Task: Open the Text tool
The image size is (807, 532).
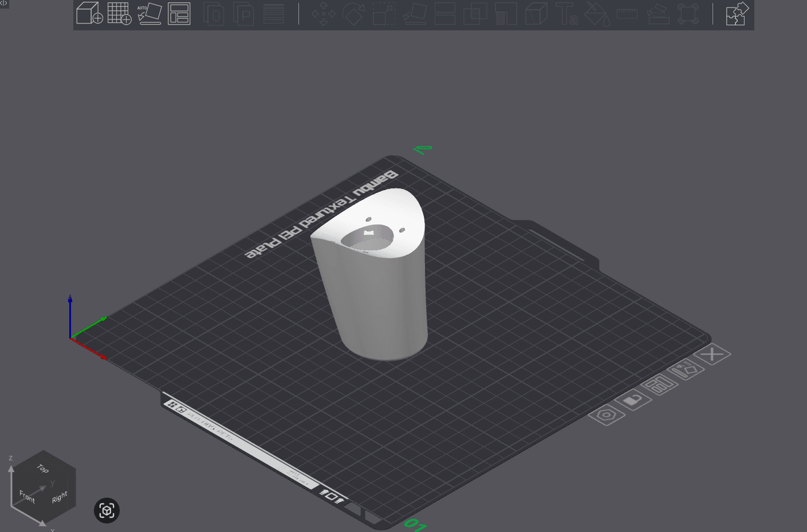Action: 566,14
